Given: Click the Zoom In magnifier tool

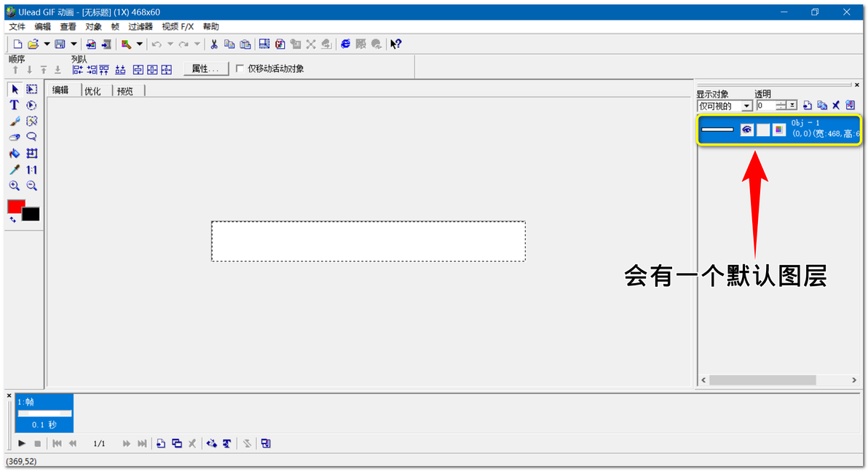Looking at the screenshot, I should pyautogui.click(x=15, y=186).
